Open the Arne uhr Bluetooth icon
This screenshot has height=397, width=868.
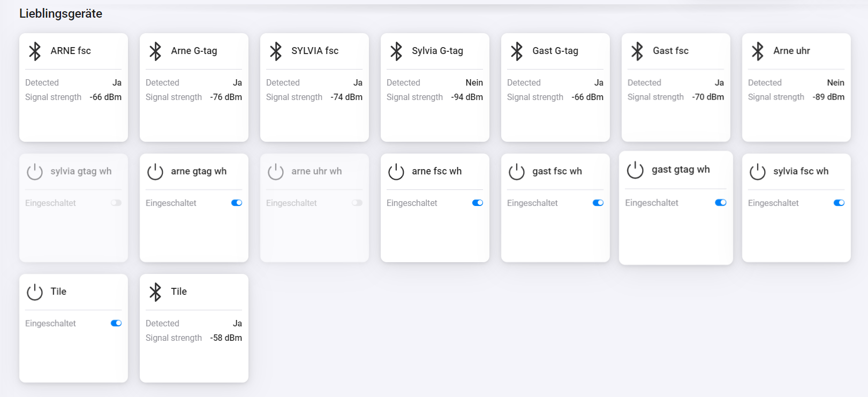click(x=758, y=51)
